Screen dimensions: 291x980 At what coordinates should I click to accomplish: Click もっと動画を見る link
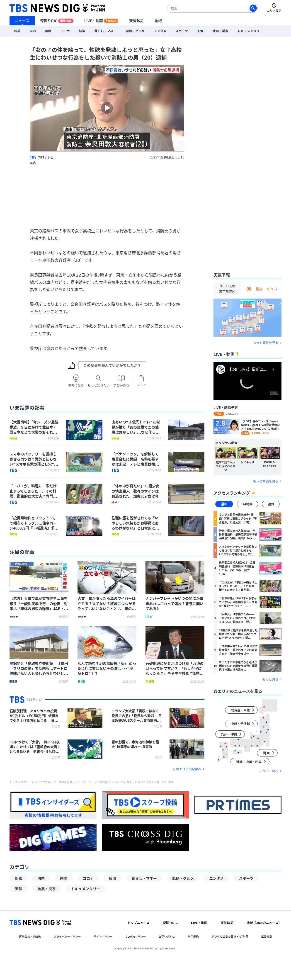point(267,481)
